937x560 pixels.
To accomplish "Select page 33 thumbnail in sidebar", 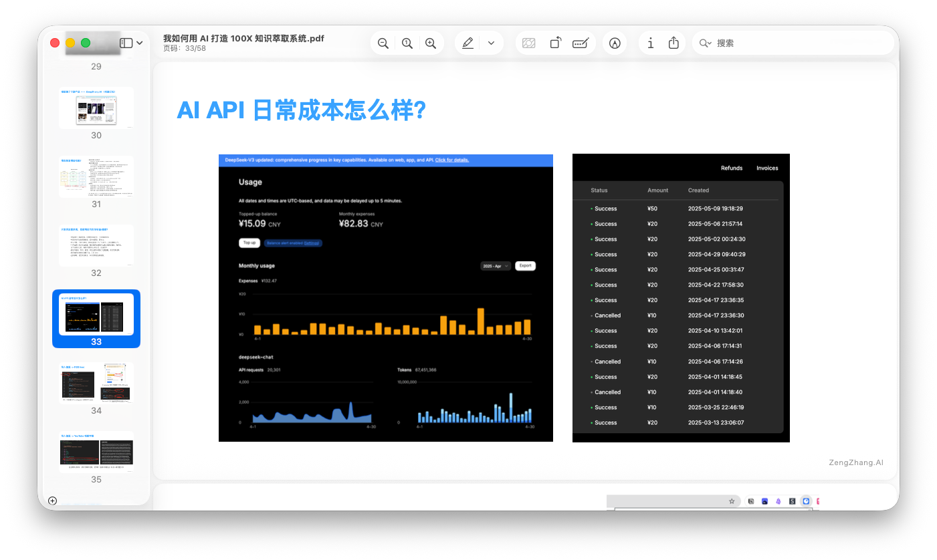I will tap(96, 314).
